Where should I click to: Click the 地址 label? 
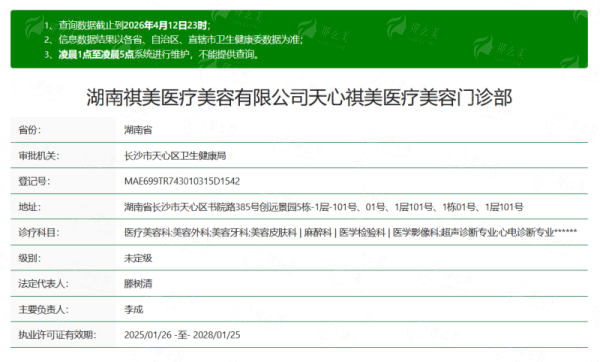tap(29, 207)
